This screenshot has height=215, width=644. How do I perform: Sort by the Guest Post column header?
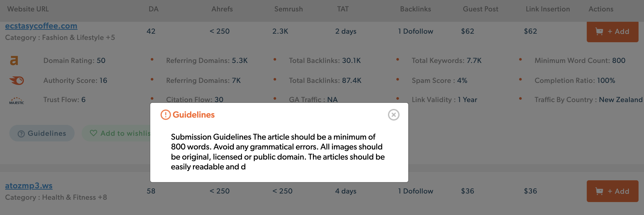pos(480,9)
